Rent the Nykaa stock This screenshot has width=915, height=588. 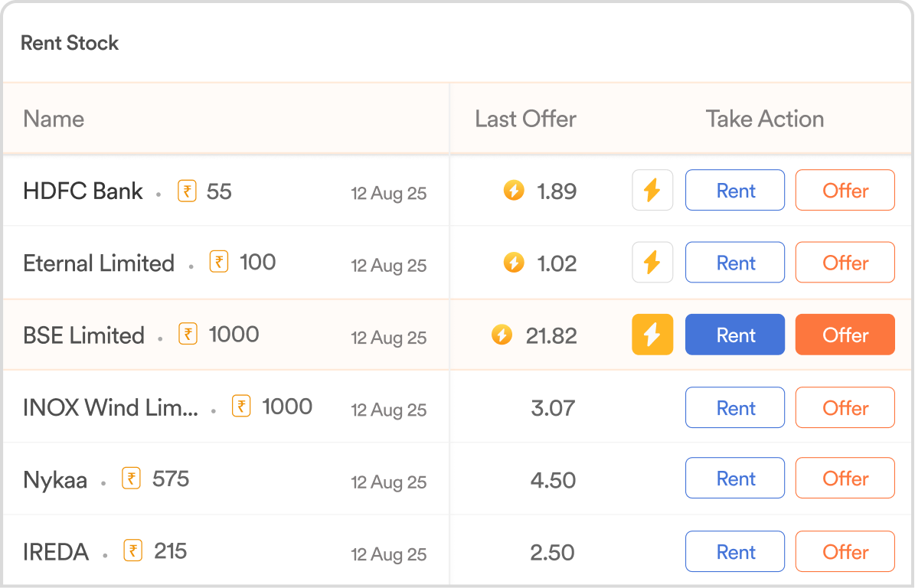click(x=734, y=479)
